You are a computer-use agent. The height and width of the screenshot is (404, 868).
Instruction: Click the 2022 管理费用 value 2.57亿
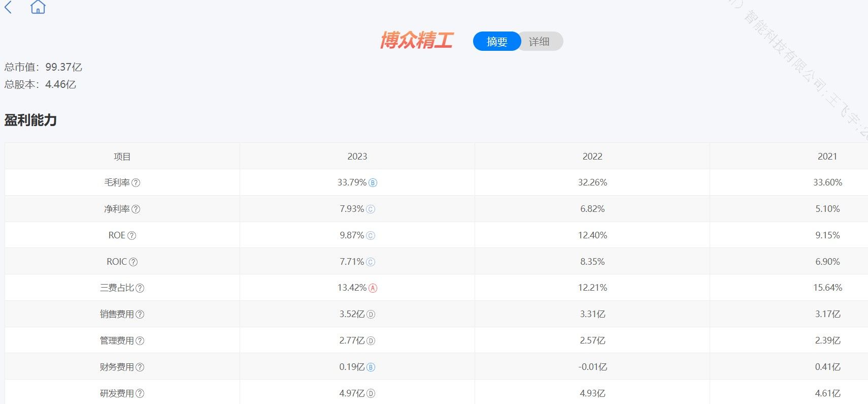point(592,340)
